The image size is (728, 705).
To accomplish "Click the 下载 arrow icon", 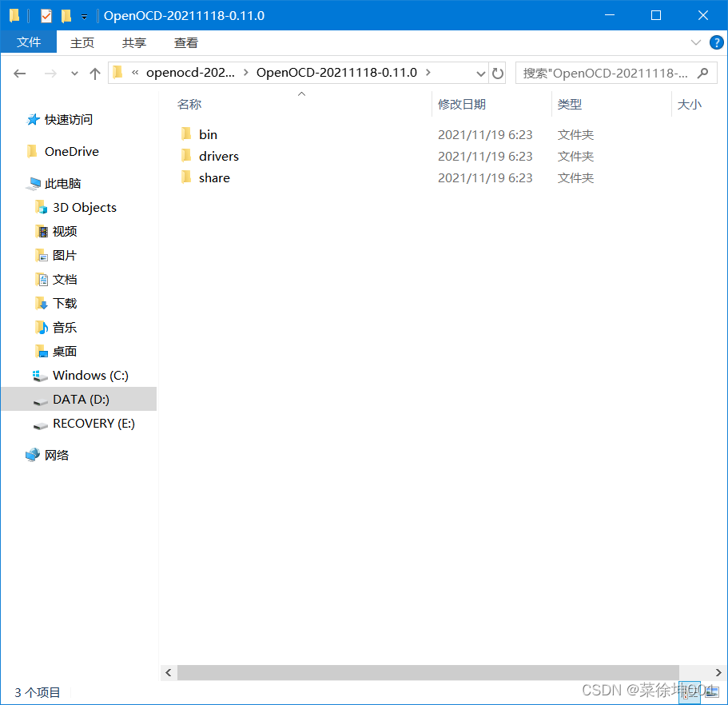I will coord(42,303).
